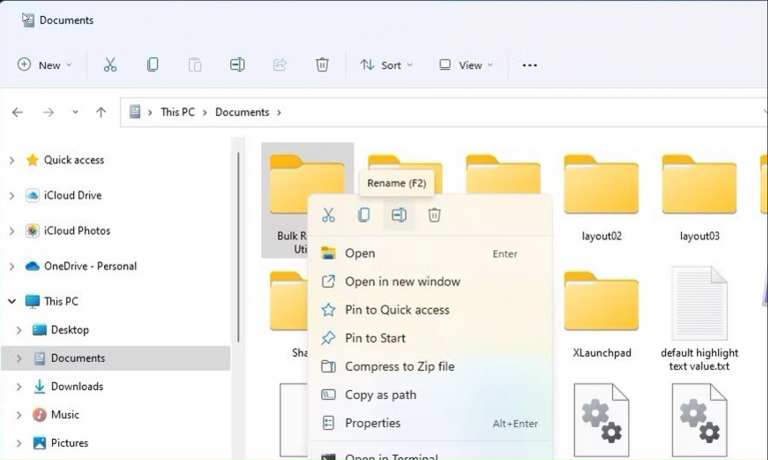Click the Copy icon in the toolbar
The image size is (768, 460).
click(152, 65)
